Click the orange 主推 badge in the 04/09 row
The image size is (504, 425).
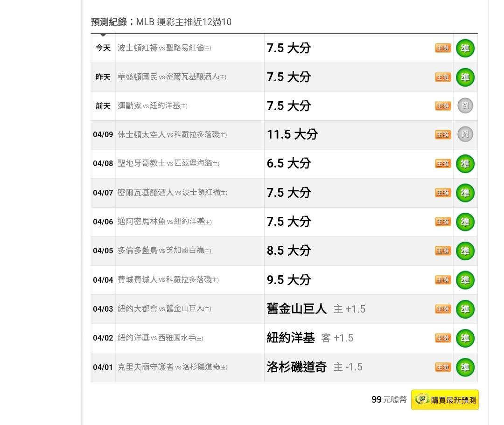pyautogui.click(x=443, y=135)
